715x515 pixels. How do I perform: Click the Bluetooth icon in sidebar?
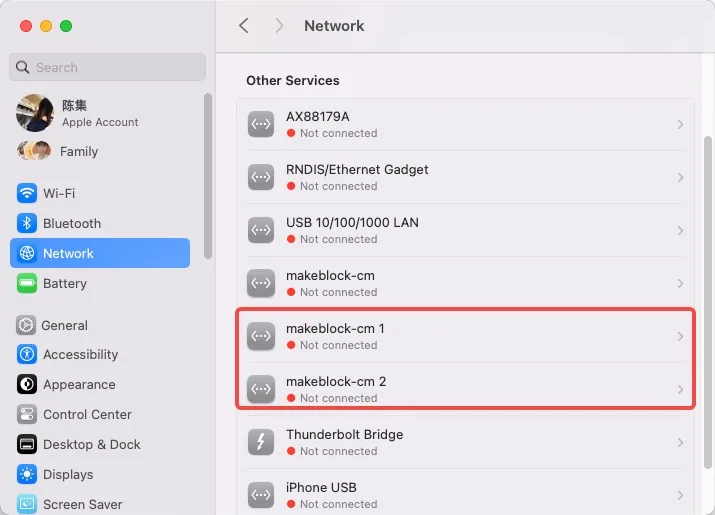coord(27,223)
